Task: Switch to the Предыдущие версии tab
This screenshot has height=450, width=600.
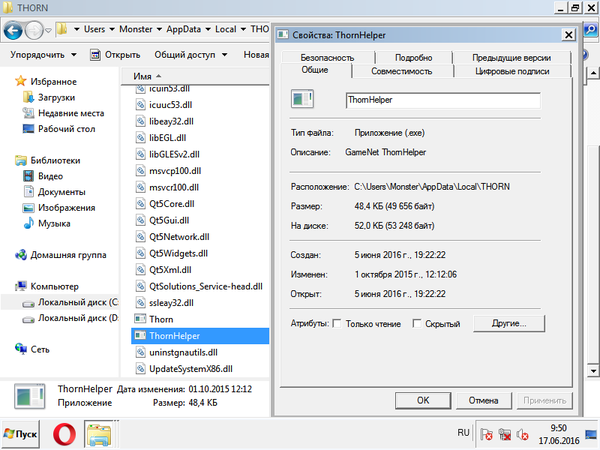Action: (x=512, y=57)
